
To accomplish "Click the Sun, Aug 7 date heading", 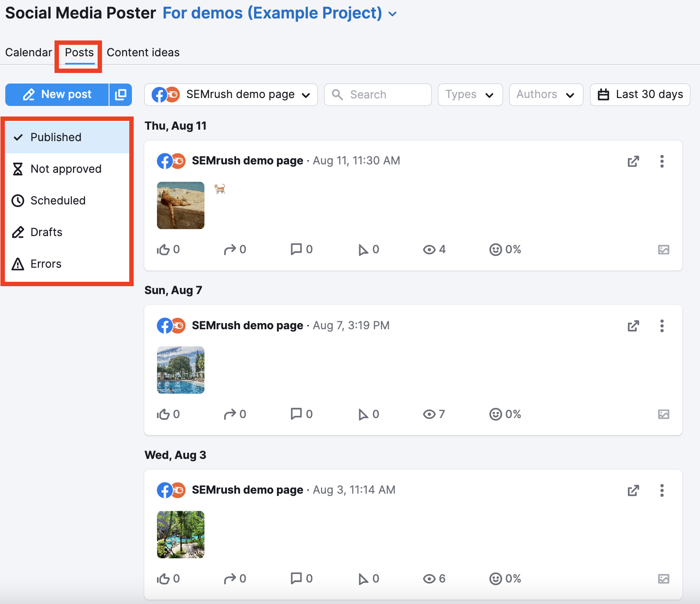I will (x=173, y=291).
